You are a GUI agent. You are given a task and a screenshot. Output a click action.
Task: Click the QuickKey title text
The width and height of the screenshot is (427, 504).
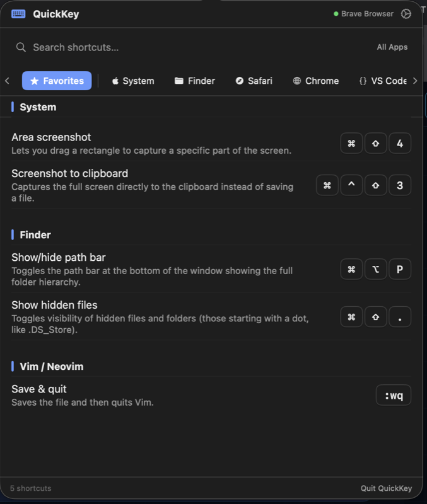click(x=56, y=14)
